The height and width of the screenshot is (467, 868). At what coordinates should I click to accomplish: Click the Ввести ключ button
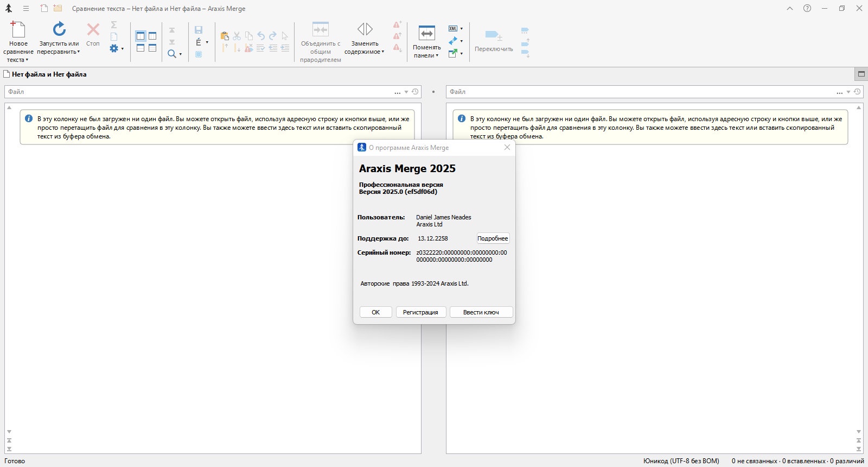coord(481,312)
